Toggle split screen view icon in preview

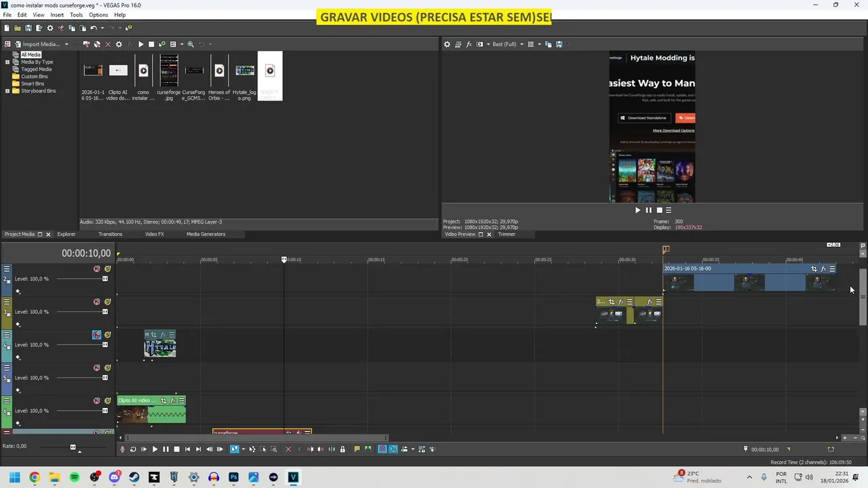479,44
